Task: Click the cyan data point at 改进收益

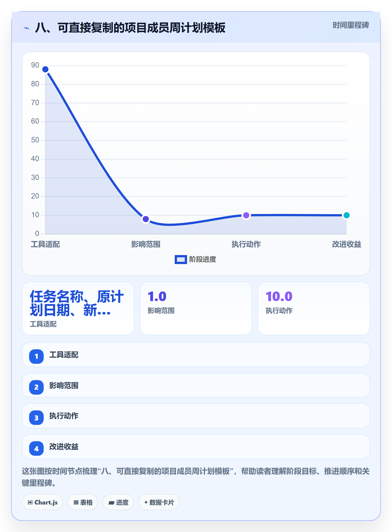Action: [x=347, y=215]
